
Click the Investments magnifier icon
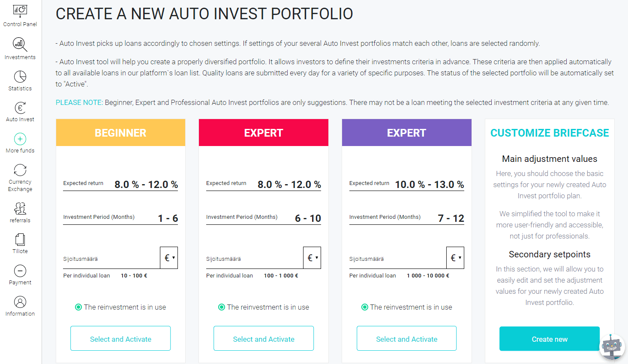pos(20,44)
